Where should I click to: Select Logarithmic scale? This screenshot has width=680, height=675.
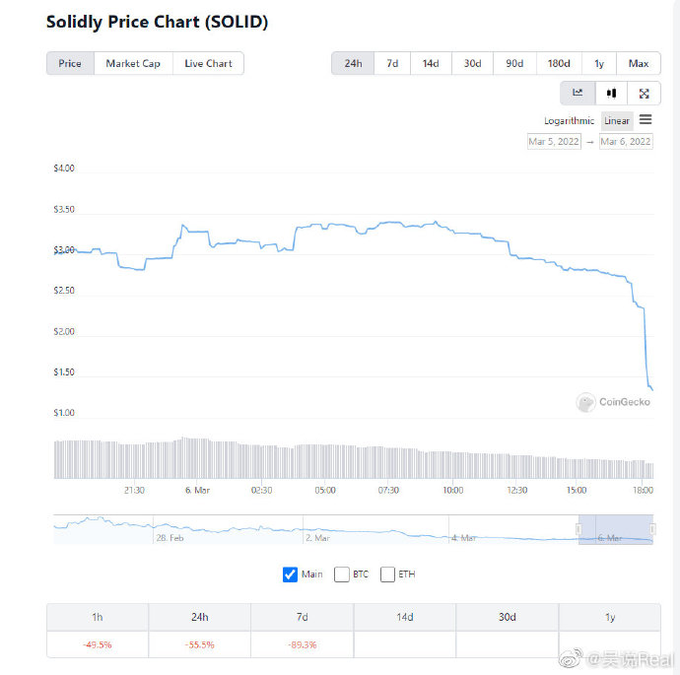(569, 121)
